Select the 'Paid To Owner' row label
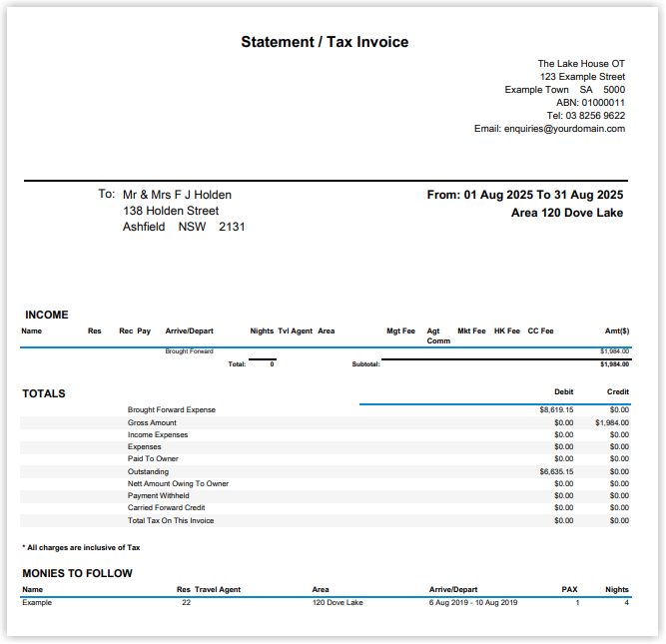 153,458
